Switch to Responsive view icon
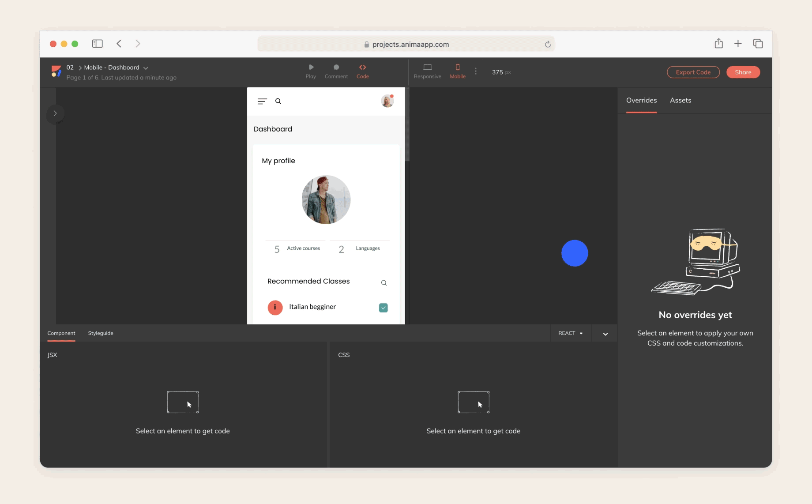 tap(427, 68)
